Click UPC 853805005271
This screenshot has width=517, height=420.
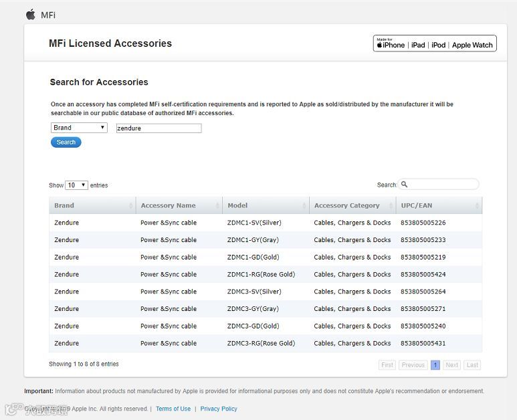(423, 309)
